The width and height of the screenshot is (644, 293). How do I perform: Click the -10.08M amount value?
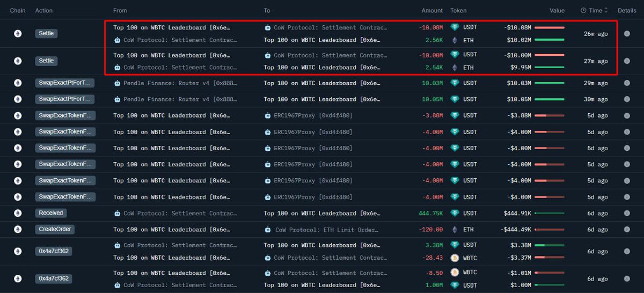click(431, 27)
